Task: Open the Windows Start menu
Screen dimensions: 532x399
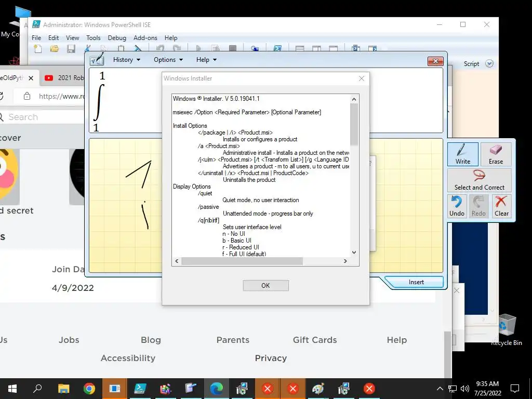Action: tap(12, 389)
